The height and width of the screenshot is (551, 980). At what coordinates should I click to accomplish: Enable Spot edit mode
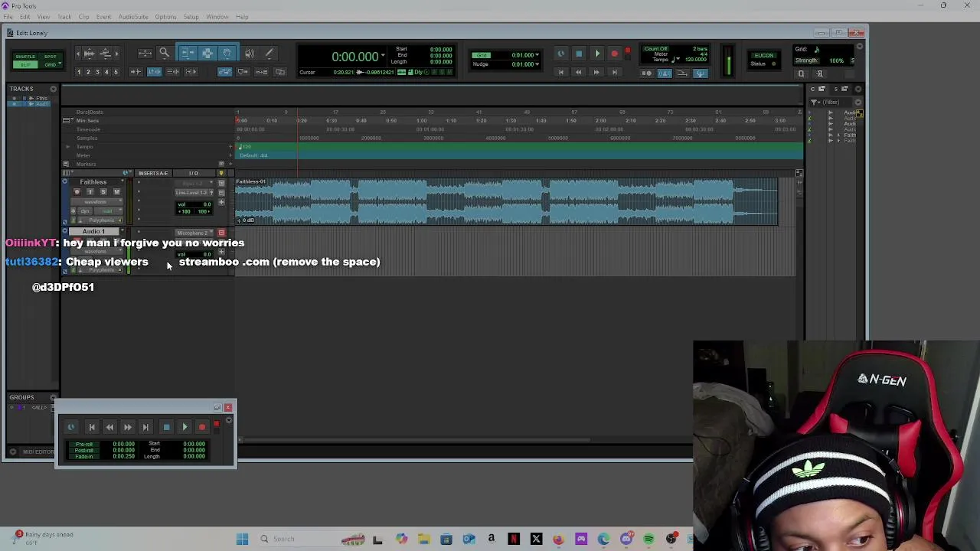51,57
